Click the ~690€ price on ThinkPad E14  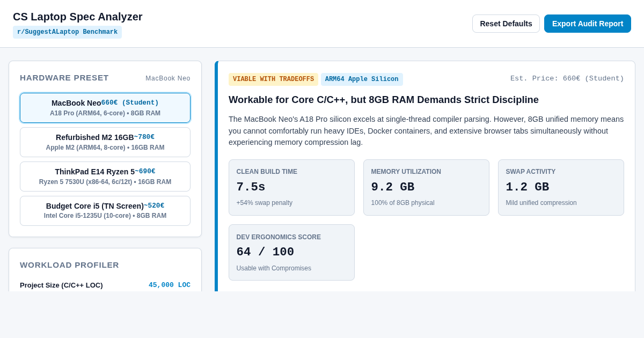tap(145, 172)
